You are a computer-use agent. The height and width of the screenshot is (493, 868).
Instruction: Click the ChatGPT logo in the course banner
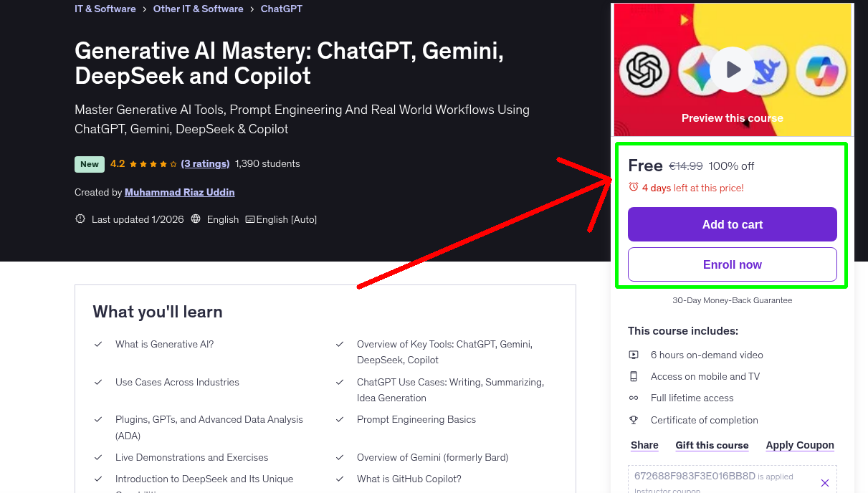click(x=644, y=70)
